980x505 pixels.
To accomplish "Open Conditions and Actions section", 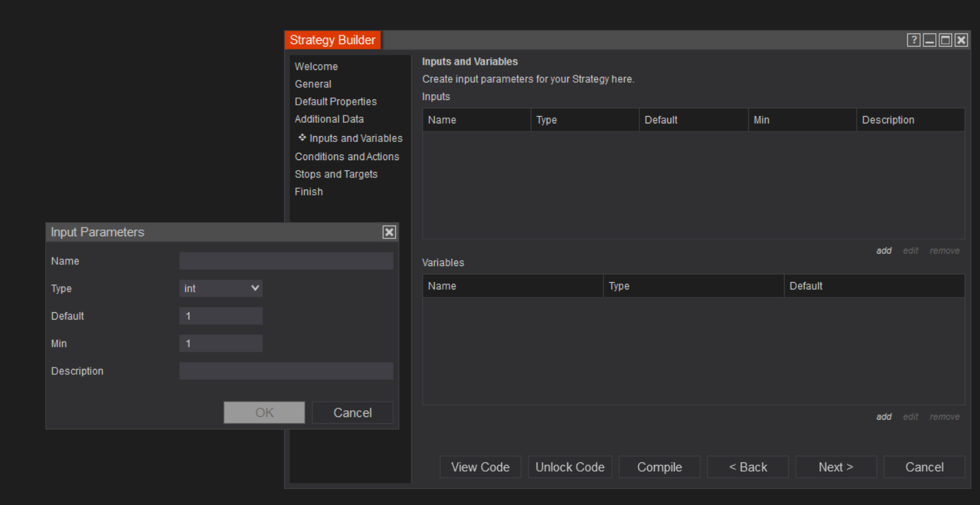I will coord(347,157).
